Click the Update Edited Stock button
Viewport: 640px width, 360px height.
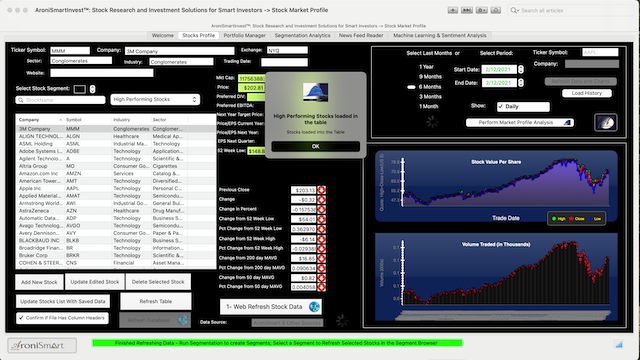95,282
